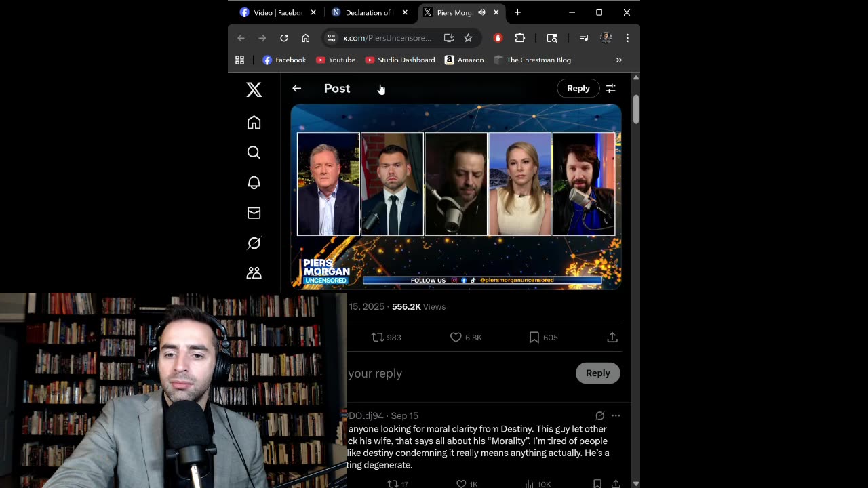Repost the post with 983 reposts
This screenshot has width=868, height=488.
(x=386, y=337)
